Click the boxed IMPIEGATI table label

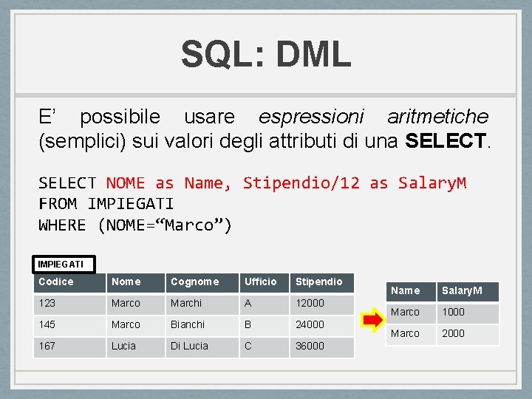pos(64,265)
